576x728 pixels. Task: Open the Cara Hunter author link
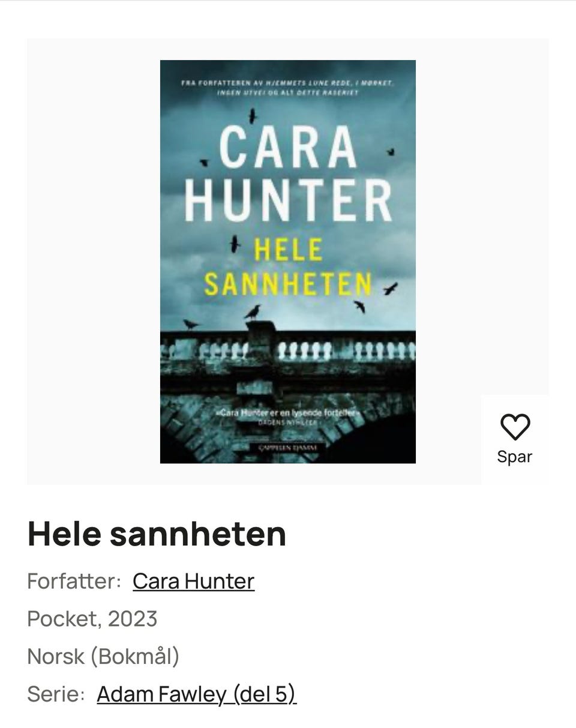pyautogui.click(x=193, y=581)
